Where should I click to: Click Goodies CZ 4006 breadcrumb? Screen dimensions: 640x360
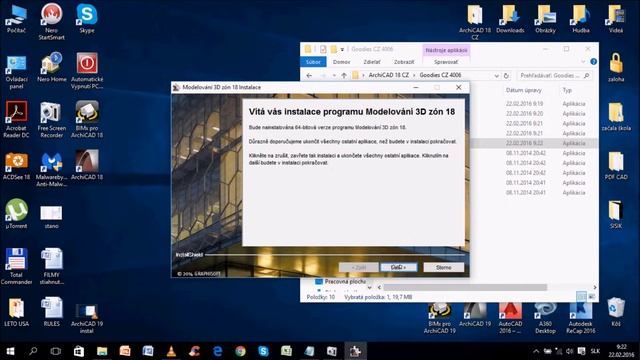tap(440, 75)
